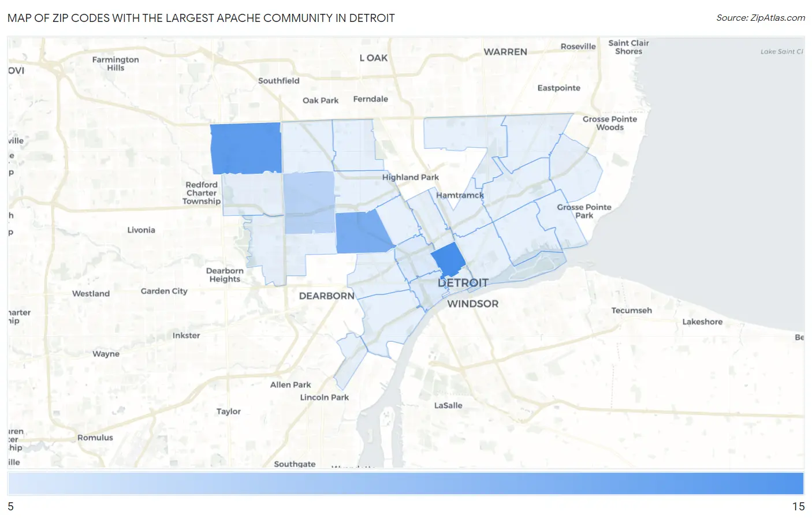The height and width of the screenshot is (519, 812).
Task: Click the Lake Saint Clair label
Action: click(781, 51)
